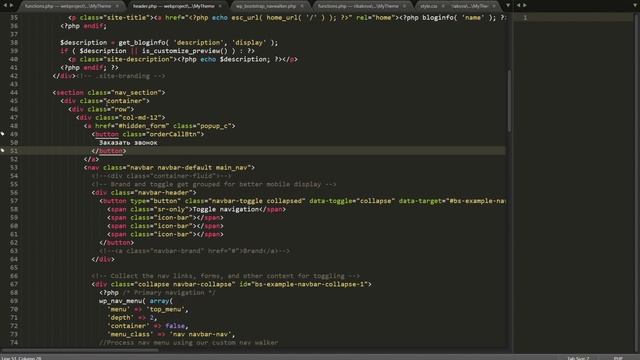The width and height of the screenshot is (640, 360).
Task: Click the vertical scrollbar thumb of the editor
Action: click(509, 101)
